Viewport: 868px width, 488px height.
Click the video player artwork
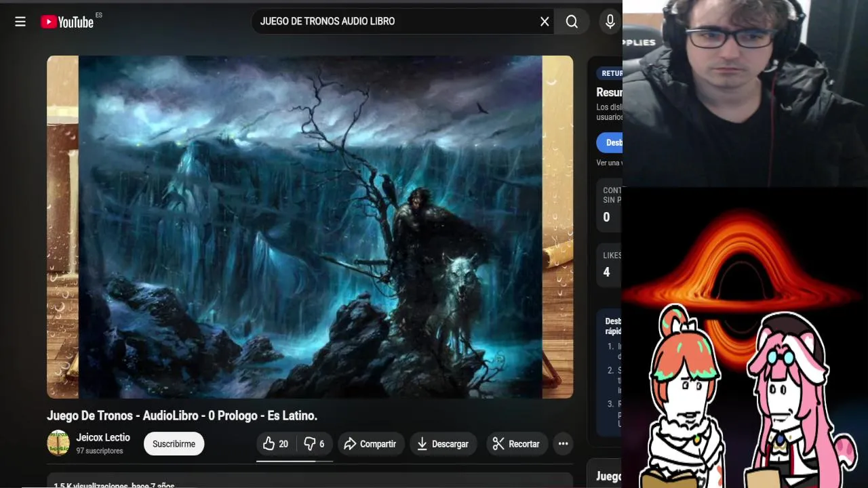click(x=310, y=227)
